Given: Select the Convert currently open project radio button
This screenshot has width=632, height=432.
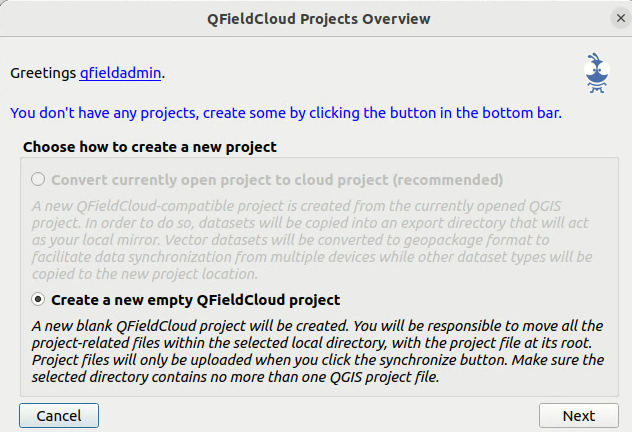Looking at the screenshot, I should (38, 179).
